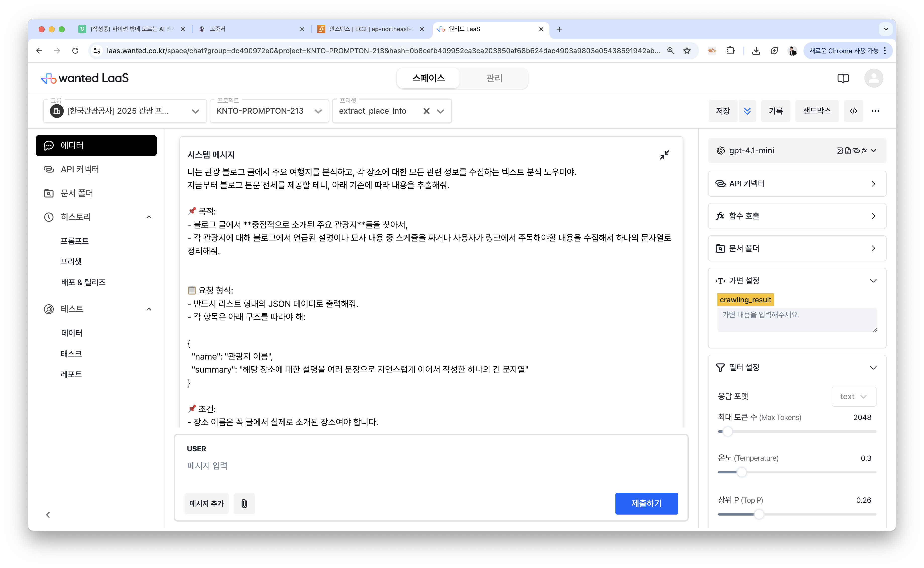Click the 메시지 추가 button

(x=206, y=503)
